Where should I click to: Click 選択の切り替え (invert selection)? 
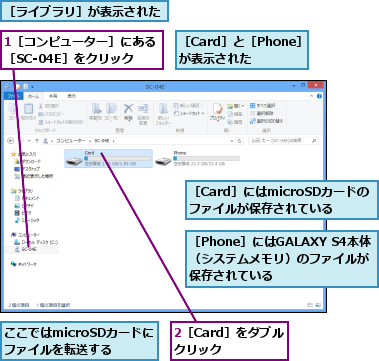tap(266, 121)
